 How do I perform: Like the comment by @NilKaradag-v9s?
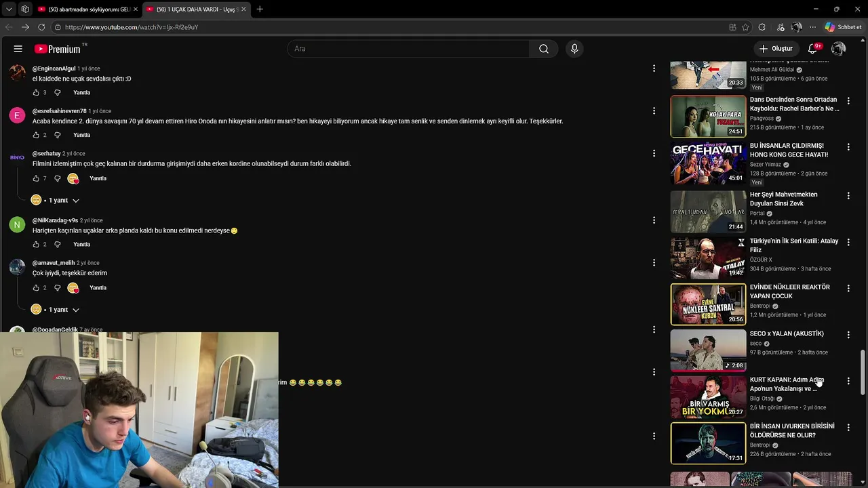click(36, 245)
